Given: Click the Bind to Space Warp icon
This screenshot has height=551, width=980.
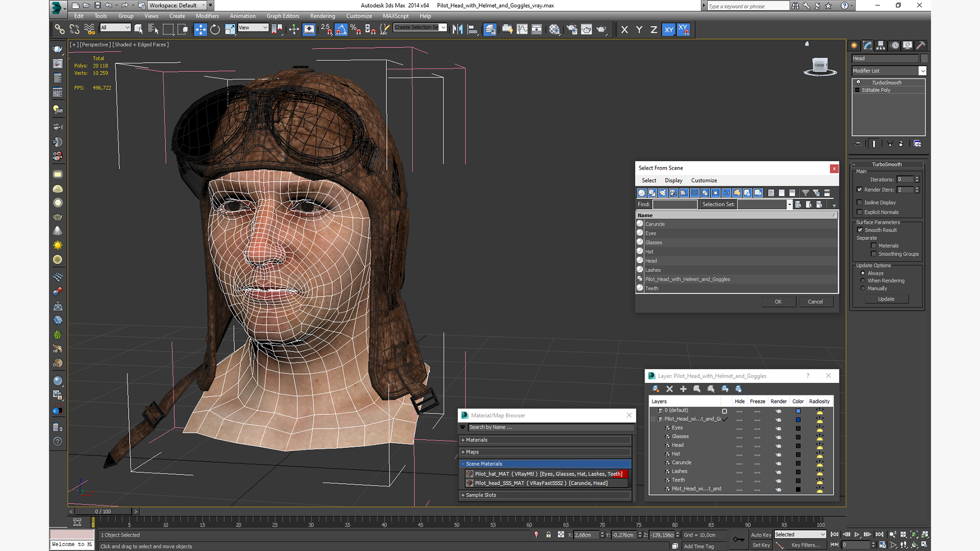Looking at the screenshot, I should pyautogui.click(x=89, y=30).
